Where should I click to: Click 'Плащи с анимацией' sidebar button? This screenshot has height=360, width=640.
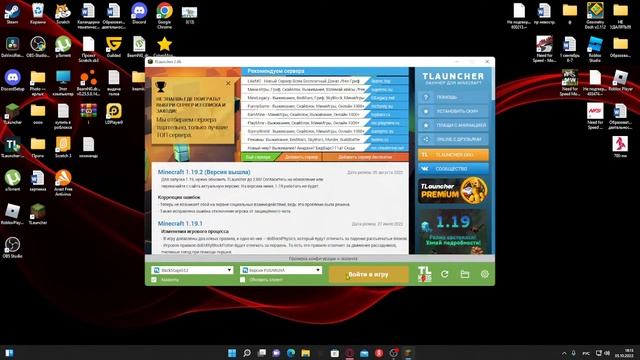click(x=453, y=125)
